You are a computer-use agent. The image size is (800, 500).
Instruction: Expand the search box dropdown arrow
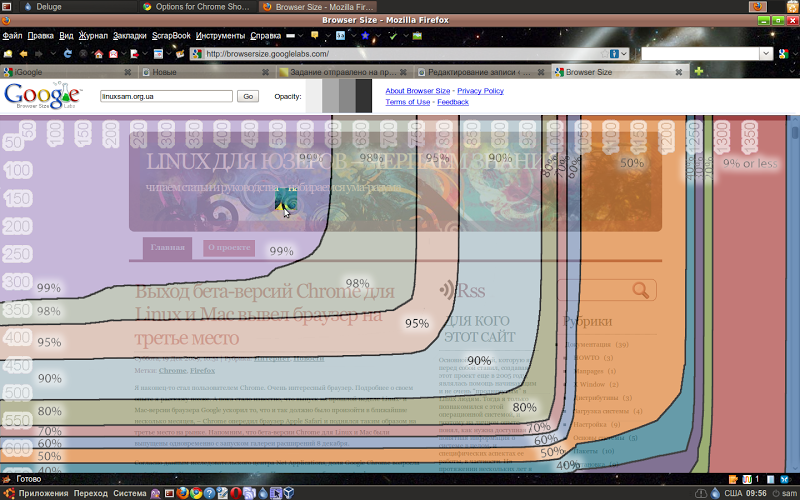[766, 54]
